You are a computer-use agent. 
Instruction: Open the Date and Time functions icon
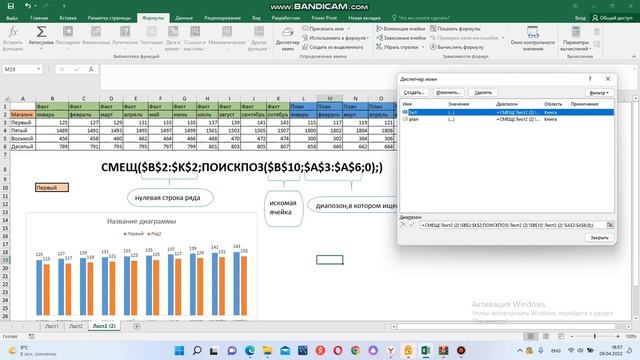click(173, 32)
